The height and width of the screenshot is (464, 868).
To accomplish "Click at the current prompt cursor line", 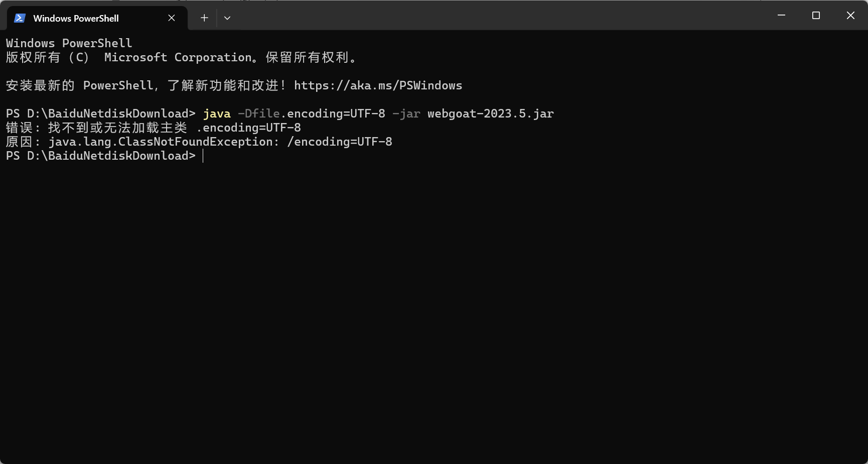I will 203,156.
